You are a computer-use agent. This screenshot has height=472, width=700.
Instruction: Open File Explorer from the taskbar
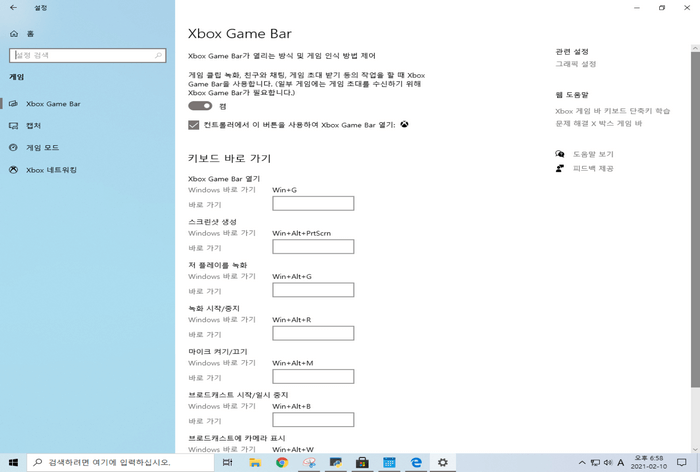pos(255,463)
